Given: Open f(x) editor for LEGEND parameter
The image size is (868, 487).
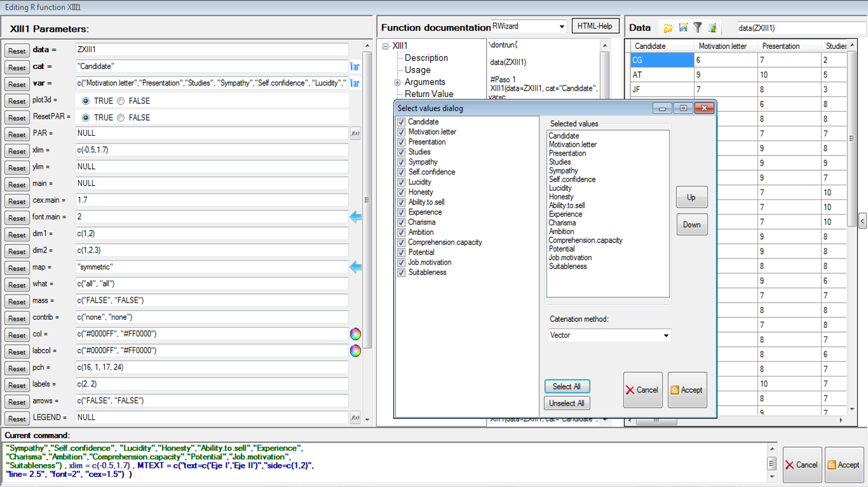Looking at the screenshot, I should coord(355,417).
